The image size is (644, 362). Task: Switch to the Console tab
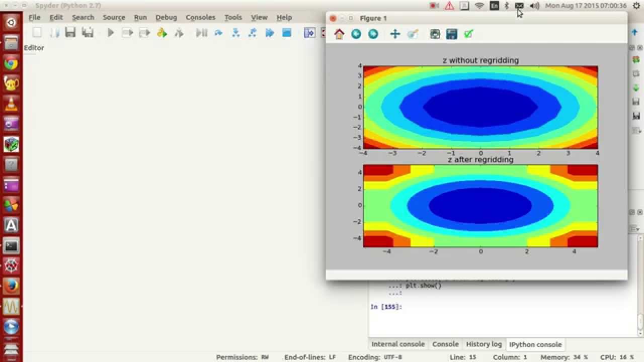445,344
